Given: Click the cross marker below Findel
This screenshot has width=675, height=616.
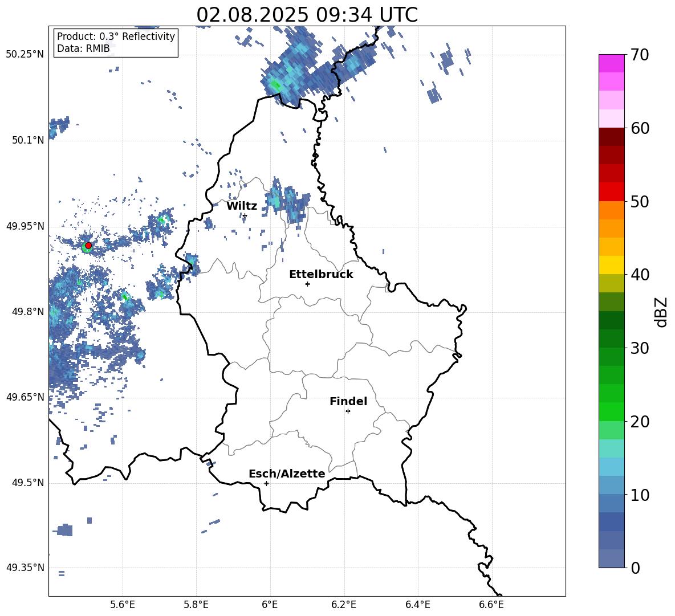Looking at the screenshot, I should pyautogui.click(x=348, y=411).
